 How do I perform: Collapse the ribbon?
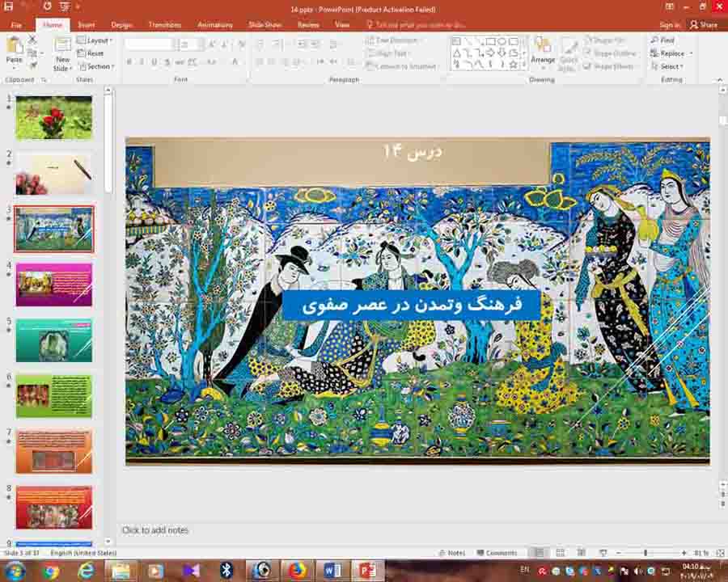coord(720,80)
